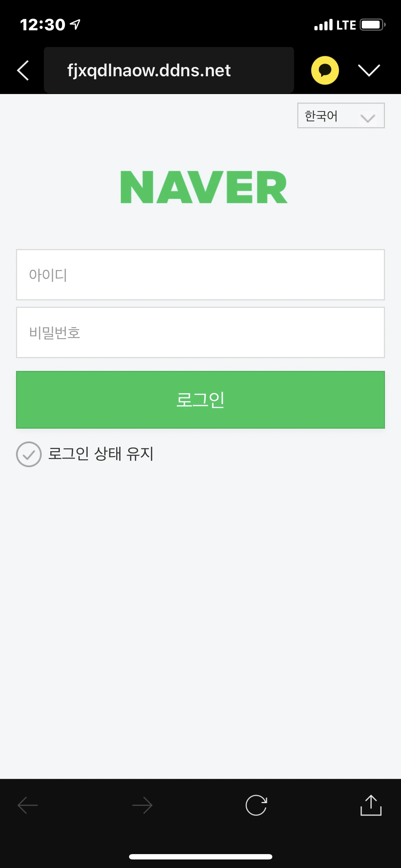This screenshot has width=401, height=868.
Task: Focus the 아이디 input field
Action: point(200,275)
